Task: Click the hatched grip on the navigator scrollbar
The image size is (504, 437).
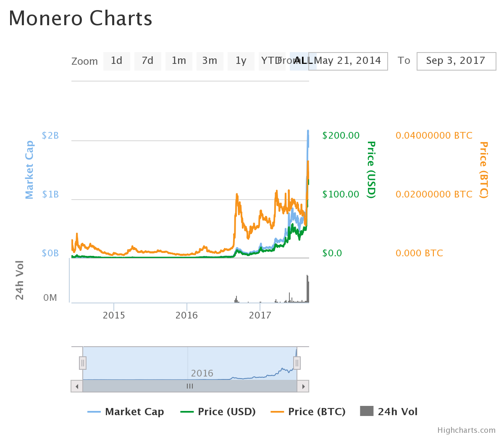Action: pos(189,386)
